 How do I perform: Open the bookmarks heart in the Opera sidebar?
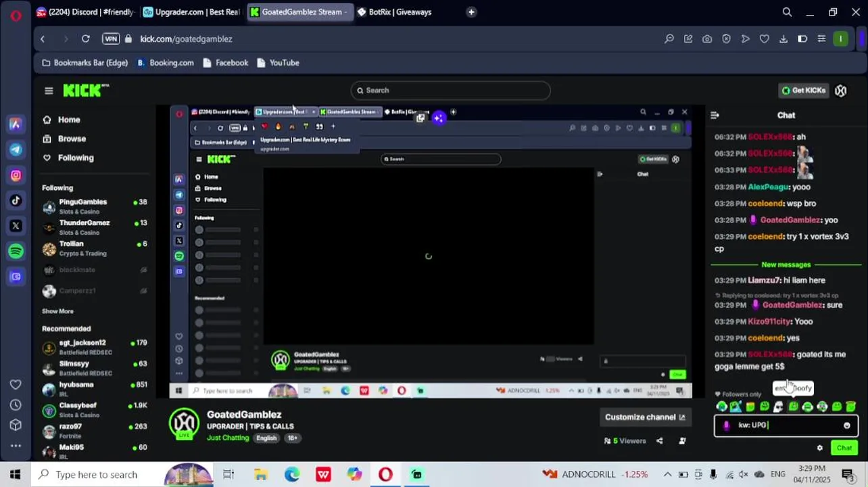[16, 384]
